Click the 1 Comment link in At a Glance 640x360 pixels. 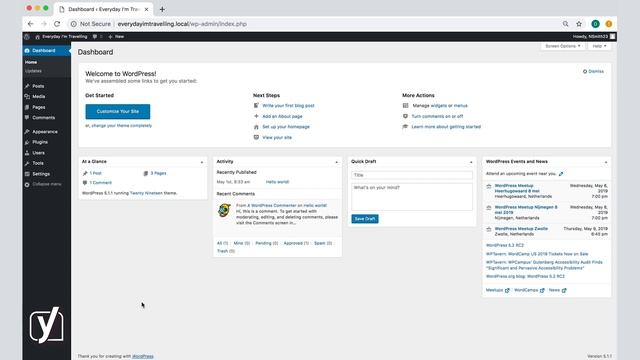[100, 183]
